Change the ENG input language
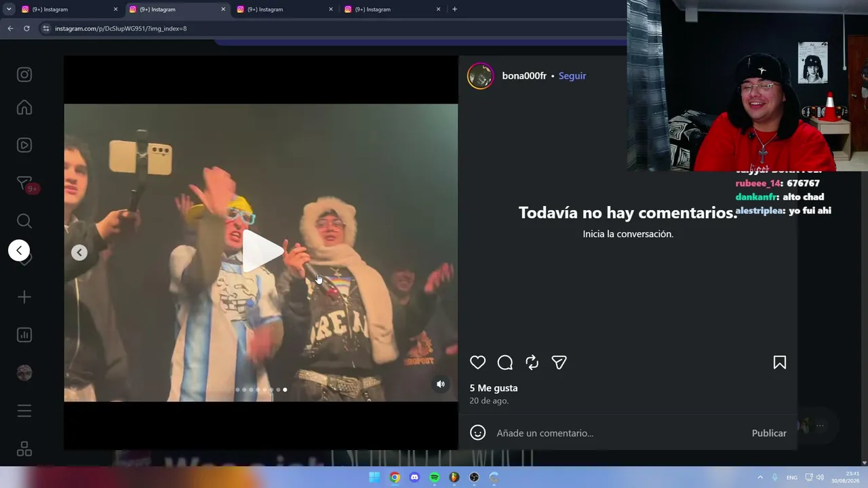The height and width of the screenshot is (488, 868). click(x=792, y=477)
